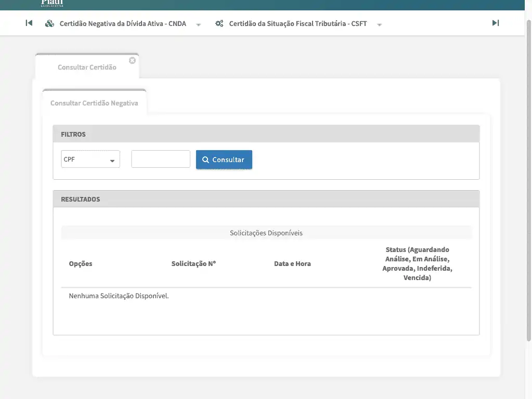Image resolution: width=532 pixels, height=399 pixels.
Task: Click the Solicitação Nº column header
Action: (x=193, y=263)
